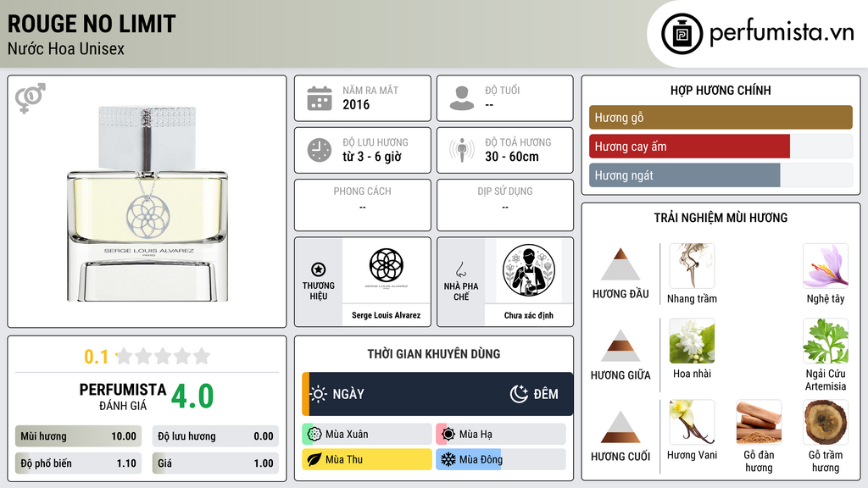The image size is (868, 488).
Task: Click the perfumer illustration Chưa xác định
Action: point(529,270)
